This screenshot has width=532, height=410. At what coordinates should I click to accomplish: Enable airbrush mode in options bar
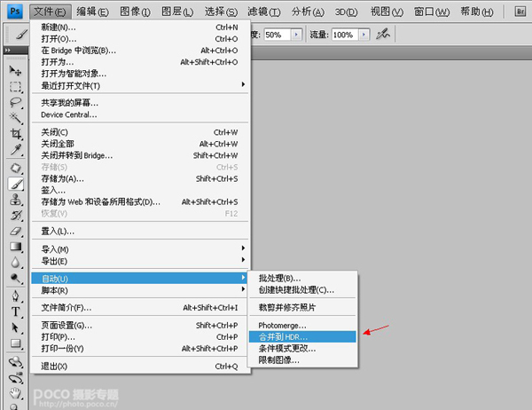[x=383, y=35]
